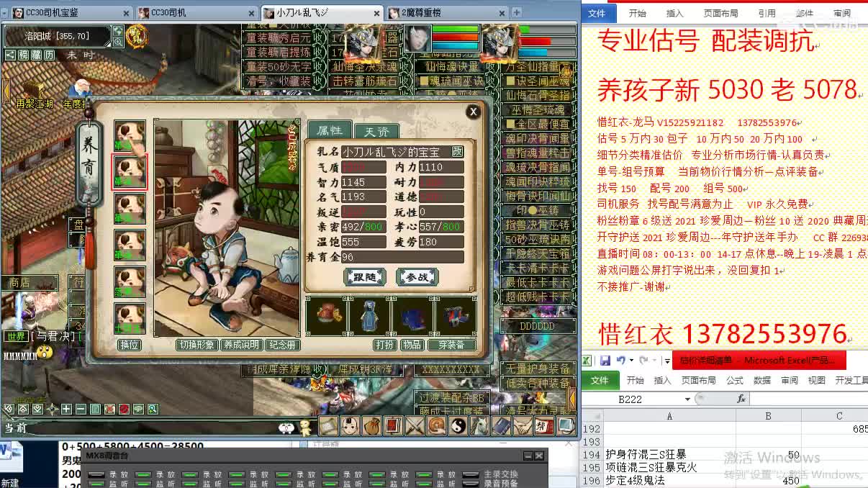Viewport: 868px width, 488px height.
Task: Open the monitor system icon in shortcut bar
Action: [x=566, y=426]
